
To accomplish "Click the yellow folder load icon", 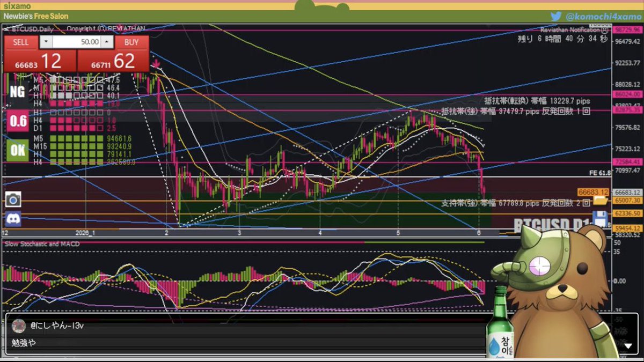I will tap(600, 200).
